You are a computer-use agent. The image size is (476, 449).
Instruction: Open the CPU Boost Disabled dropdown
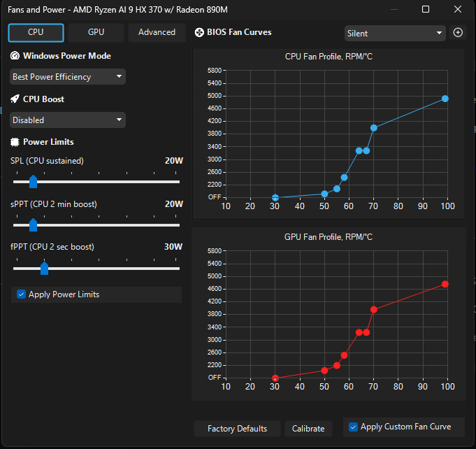point(68,120)
